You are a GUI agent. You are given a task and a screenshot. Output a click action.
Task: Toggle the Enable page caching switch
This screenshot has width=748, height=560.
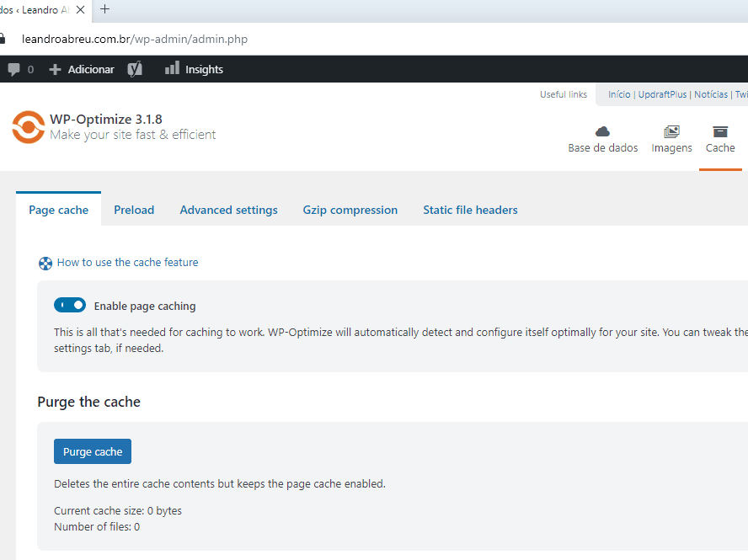pyautogui.click(x=70, y=305)
